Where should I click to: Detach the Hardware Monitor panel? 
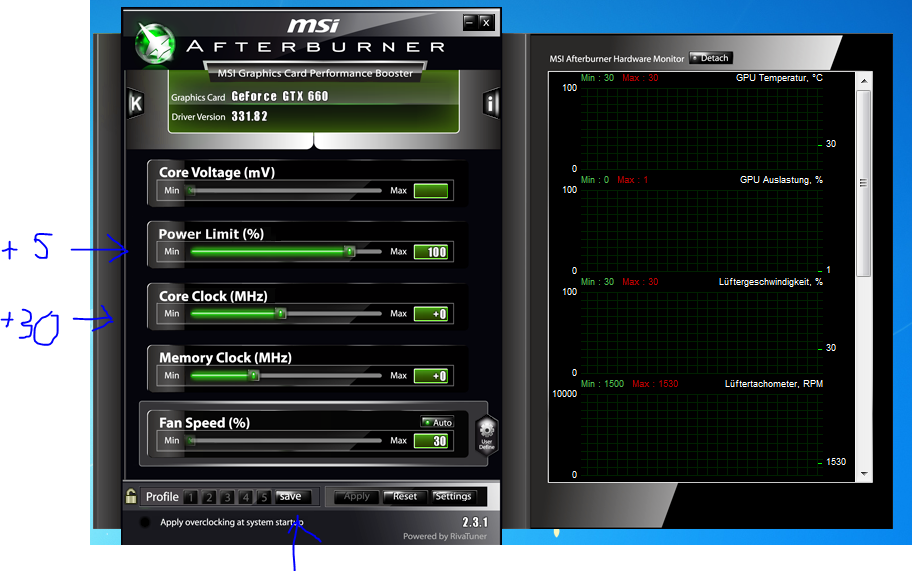[x=710, y=58]
